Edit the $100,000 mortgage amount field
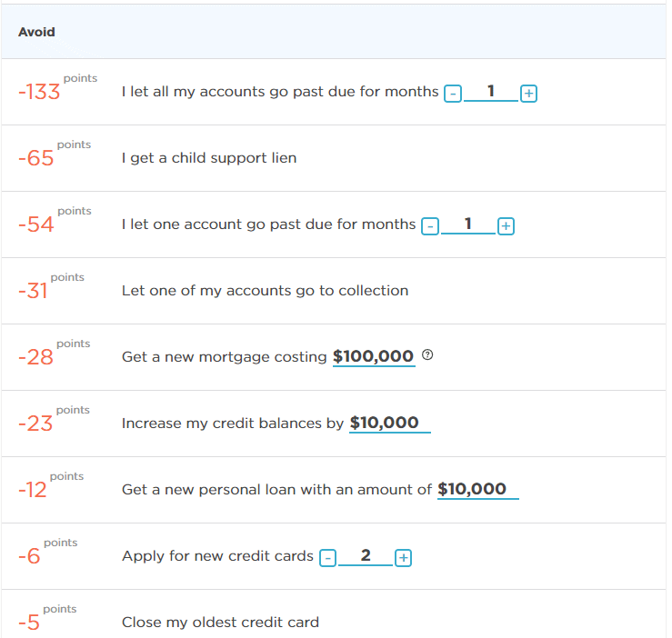Image resolution: width=672 pixels, height=638 pixels. 373,357
